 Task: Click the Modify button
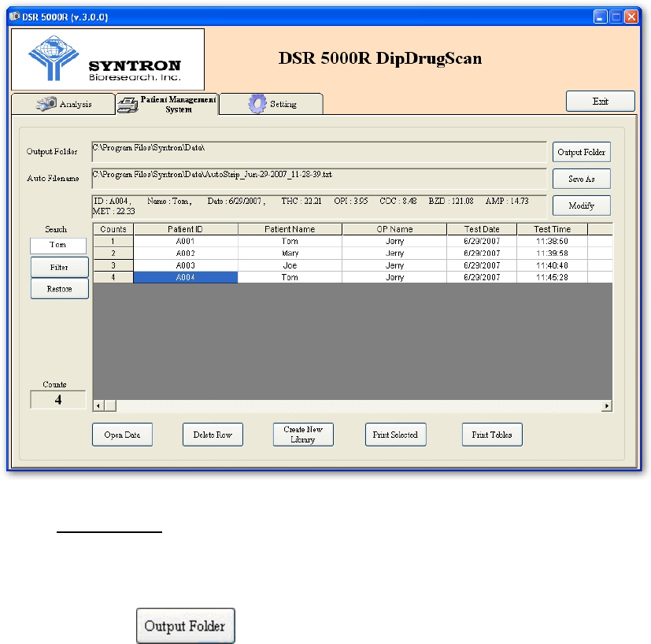581,205
